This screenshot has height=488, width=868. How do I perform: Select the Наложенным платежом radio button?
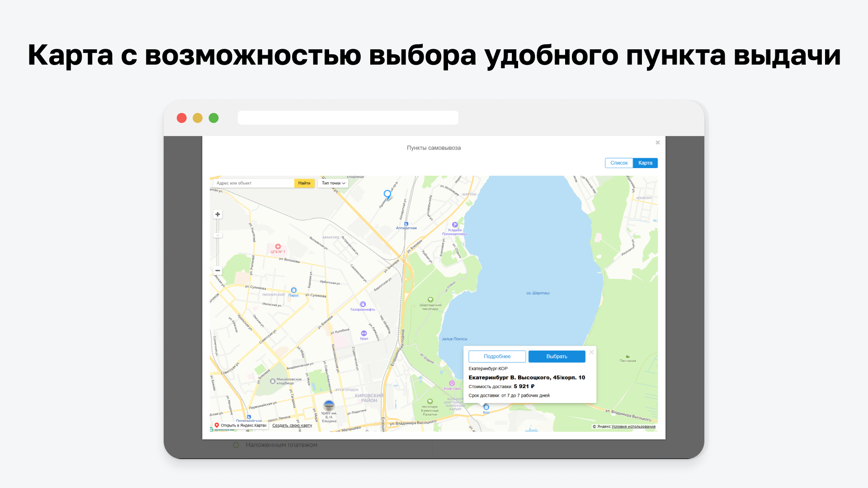pyautogui.click(x=236, y=445)
